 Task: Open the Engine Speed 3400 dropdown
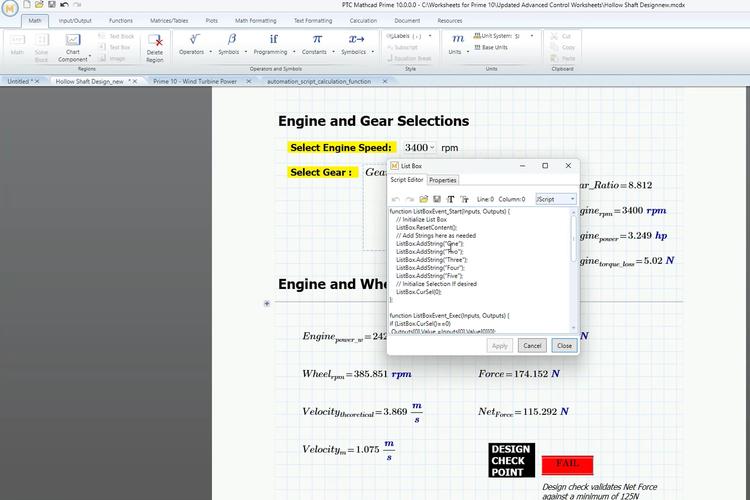418,147
